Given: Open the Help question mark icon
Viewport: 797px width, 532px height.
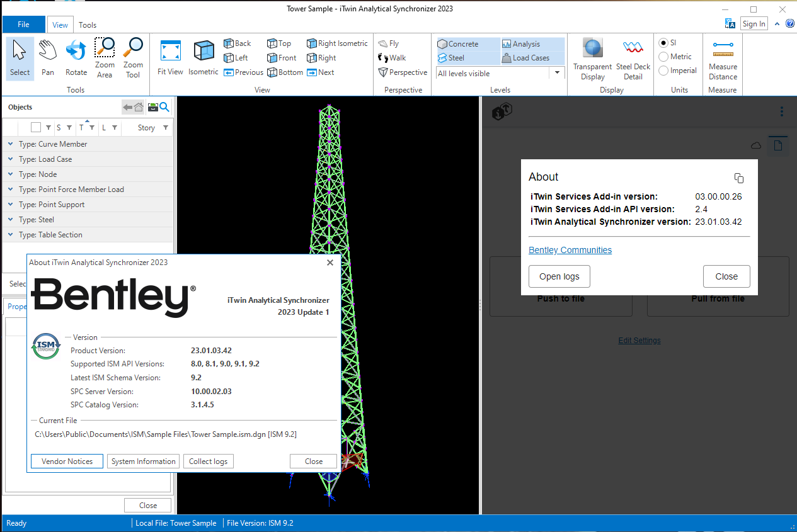Looking at the screenshot, I should pyautogui.click(x=790, y=24).
